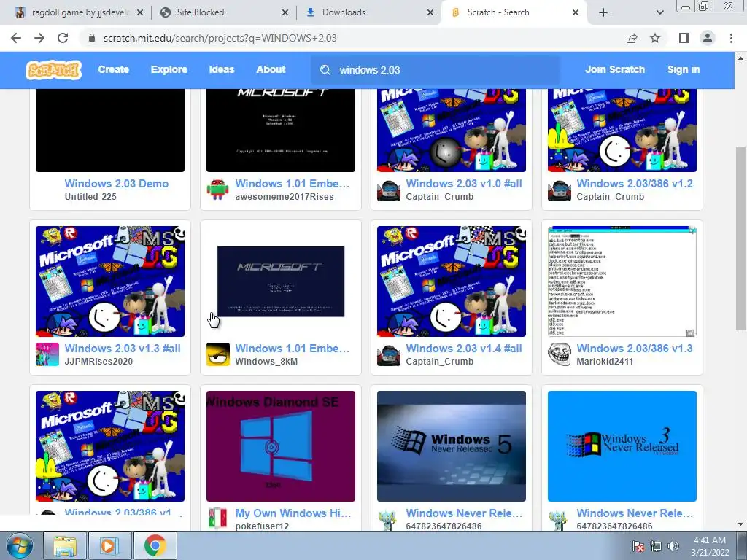Image resolution: width=747 pixels, height=560 pixels.
Task: Open volume speaker icon in tray
Action: point(673,546)
